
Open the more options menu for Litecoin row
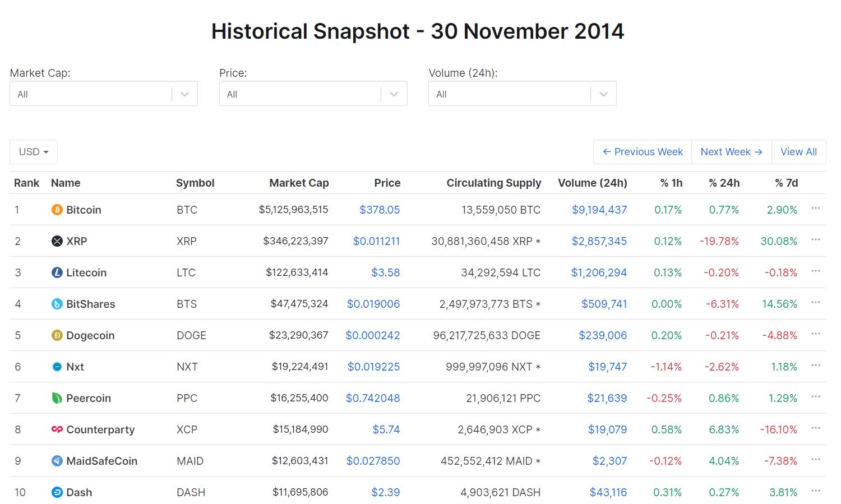[815, 271]
